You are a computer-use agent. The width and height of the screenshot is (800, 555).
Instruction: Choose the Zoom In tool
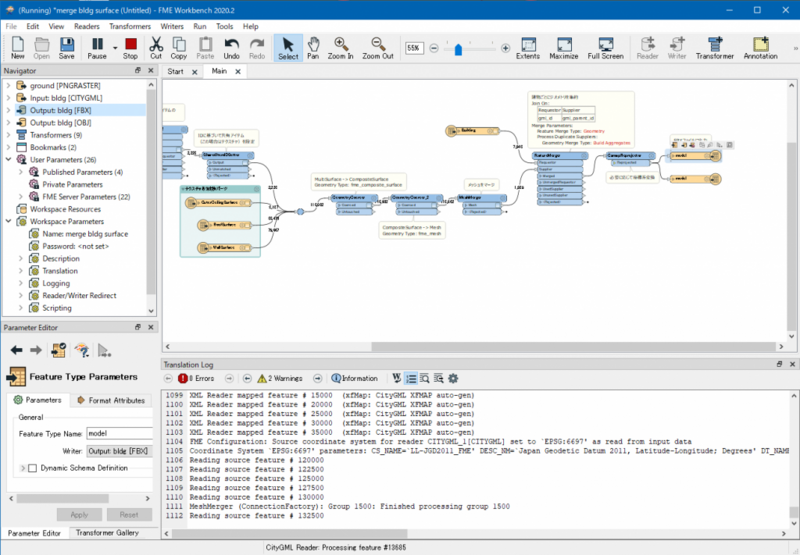point(340,48)
